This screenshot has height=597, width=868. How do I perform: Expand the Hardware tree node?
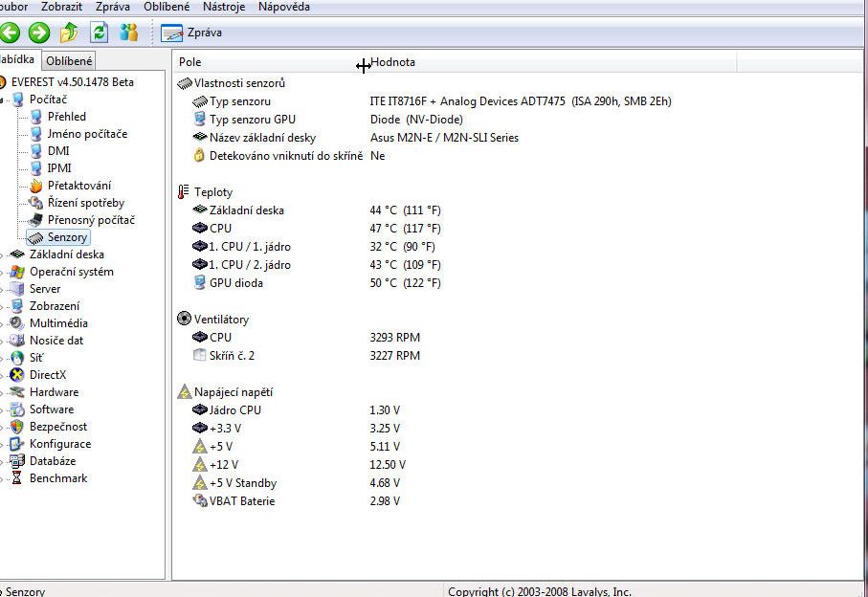coord(2,392)
